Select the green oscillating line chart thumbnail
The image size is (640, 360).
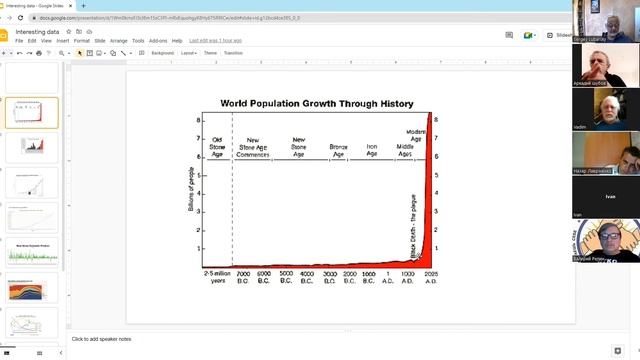[x=32, y=253]
